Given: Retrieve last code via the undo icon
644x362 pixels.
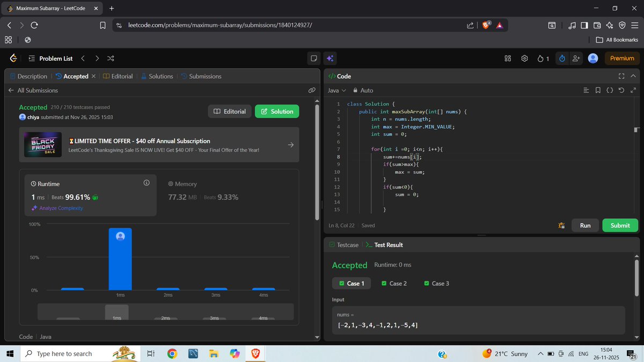Looking at the screenshot, I should tap(622, 90).
